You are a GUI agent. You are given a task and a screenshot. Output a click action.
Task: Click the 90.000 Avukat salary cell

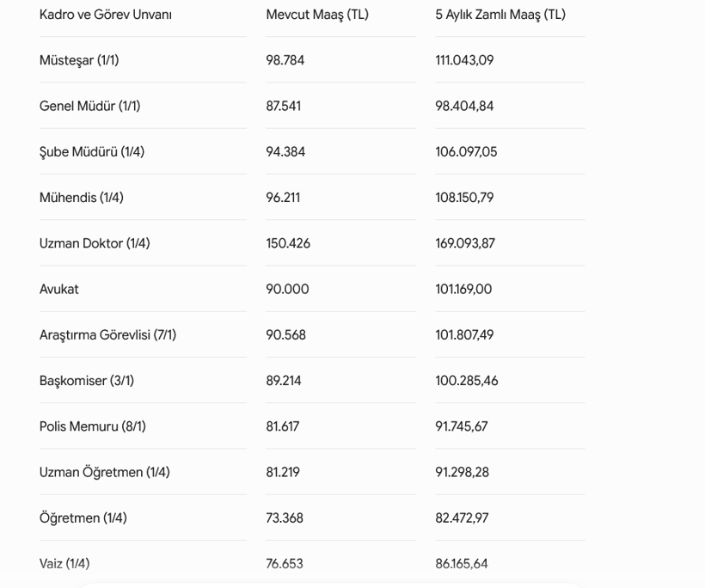287,289
